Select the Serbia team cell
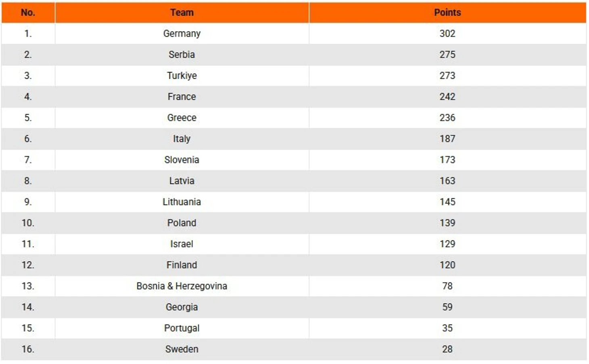Viewport: 589px width, 364px height. 182,54
